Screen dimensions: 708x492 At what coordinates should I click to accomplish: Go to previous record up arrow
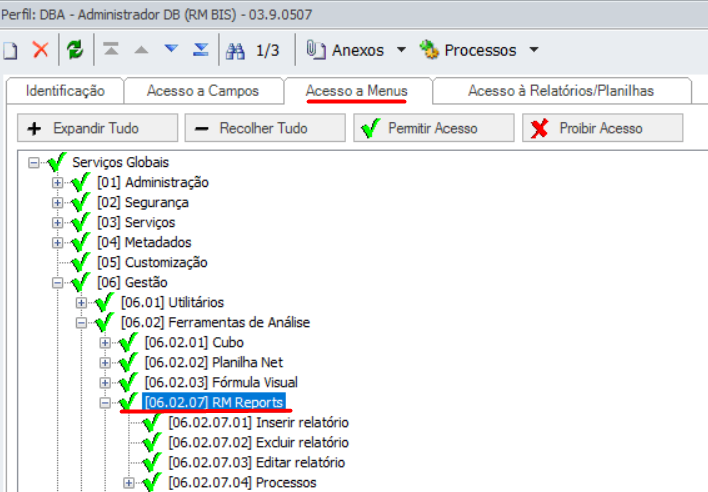141,50
